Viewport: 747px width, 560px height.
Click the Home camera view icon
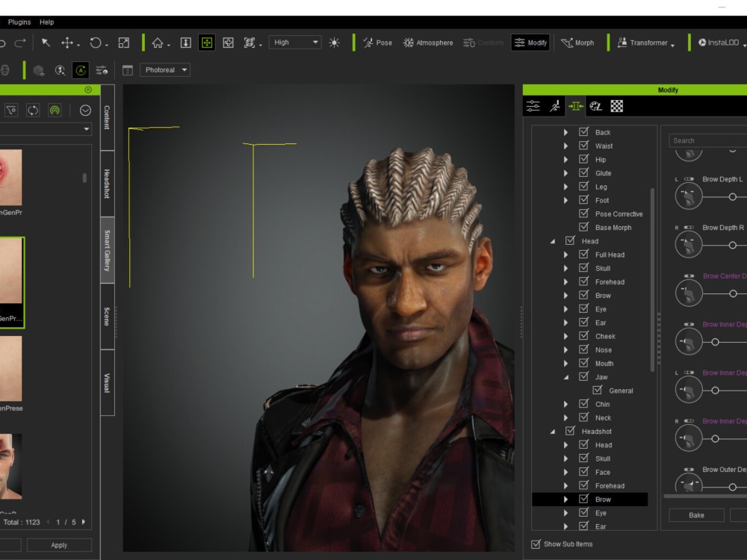158,43
